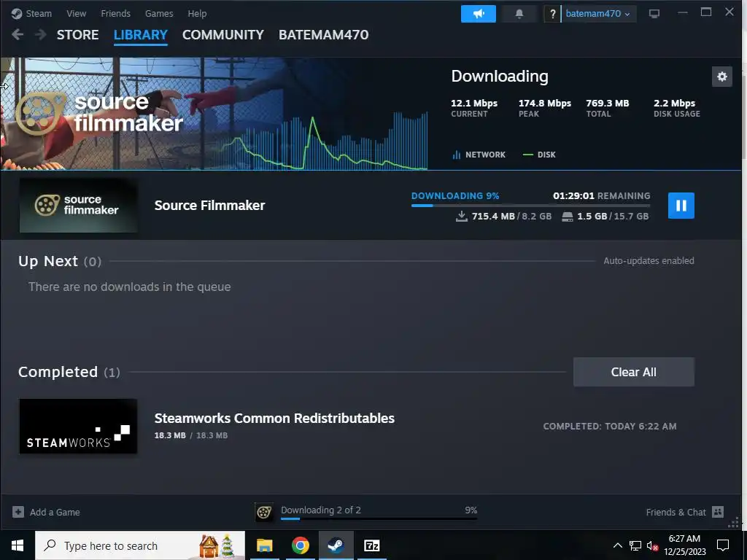Screen dimensions: 747x560
Task: Go forward with the right arrow
Action: (41, 34)
